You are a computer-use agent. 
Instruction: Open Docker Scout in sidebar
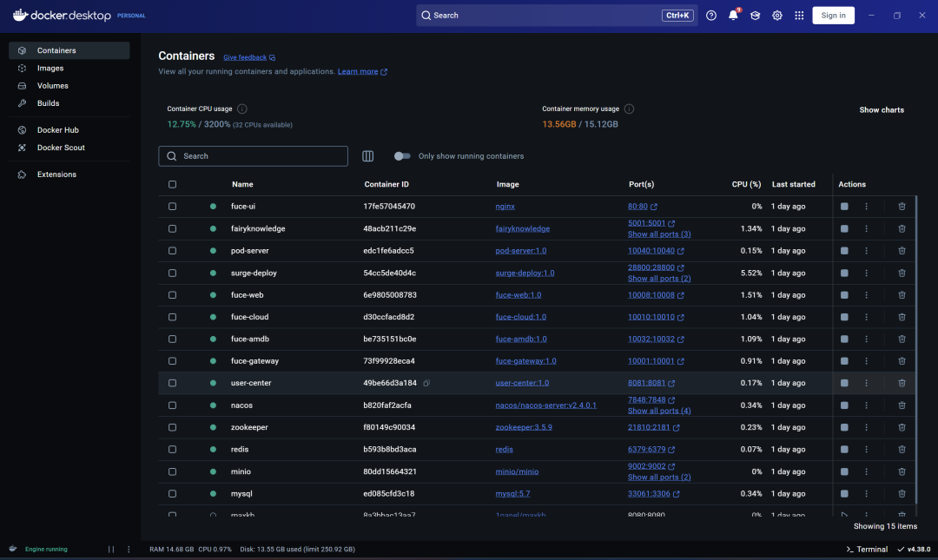(x=69, y=148)
